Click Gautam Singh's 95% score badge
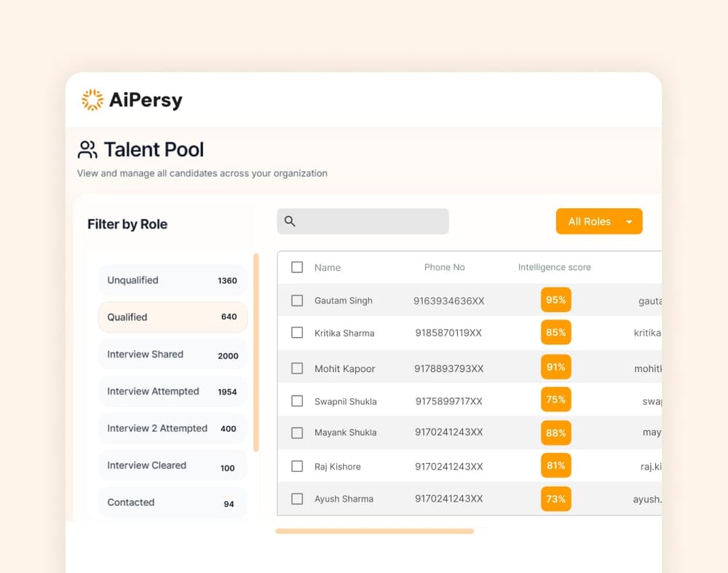The height and width of the screenshot is (573, 728). [555, 300]
